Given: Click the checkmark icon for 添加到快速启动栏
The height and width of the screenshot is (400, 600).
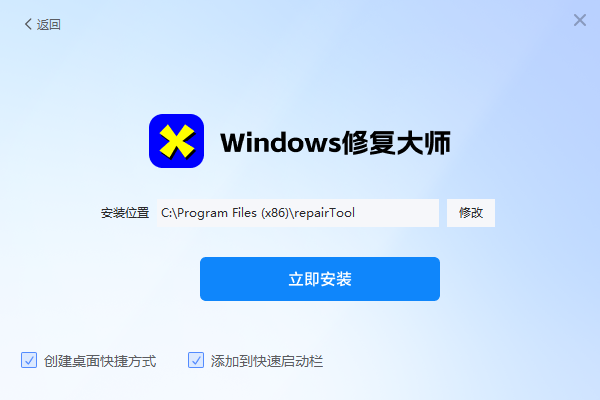Looking at the screenshot, I should (x=196, y=360).
